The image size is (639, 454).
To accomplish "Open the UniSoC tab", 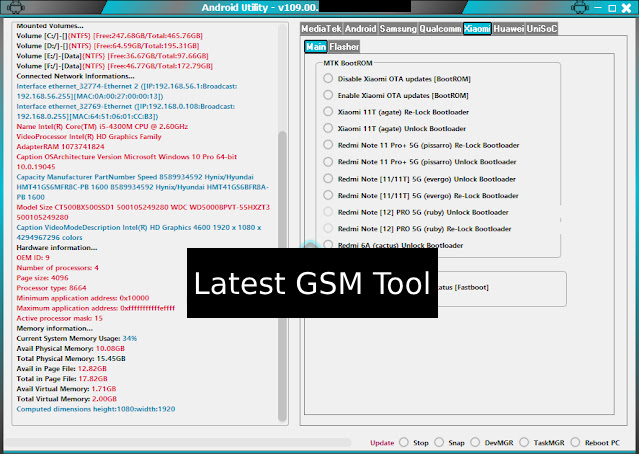I will [x=542, y=29].
